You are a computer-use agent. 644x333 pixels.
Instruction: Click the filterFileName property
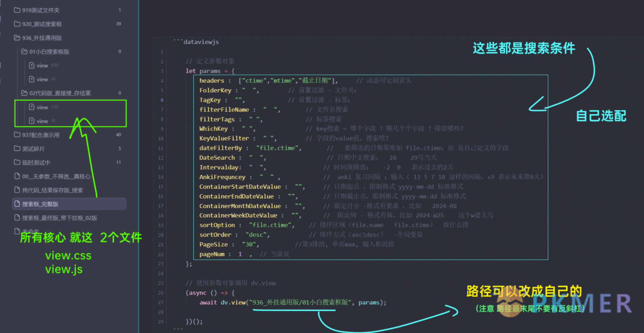pos(224,109)
